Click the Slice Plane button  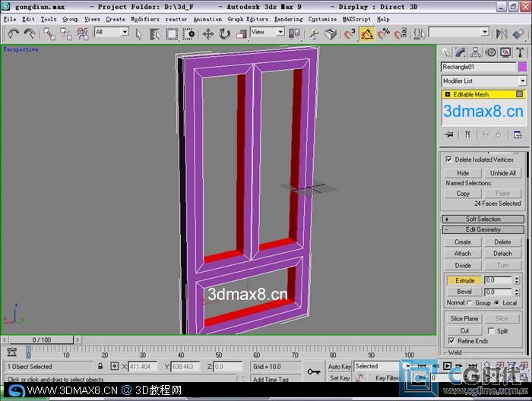464,318
